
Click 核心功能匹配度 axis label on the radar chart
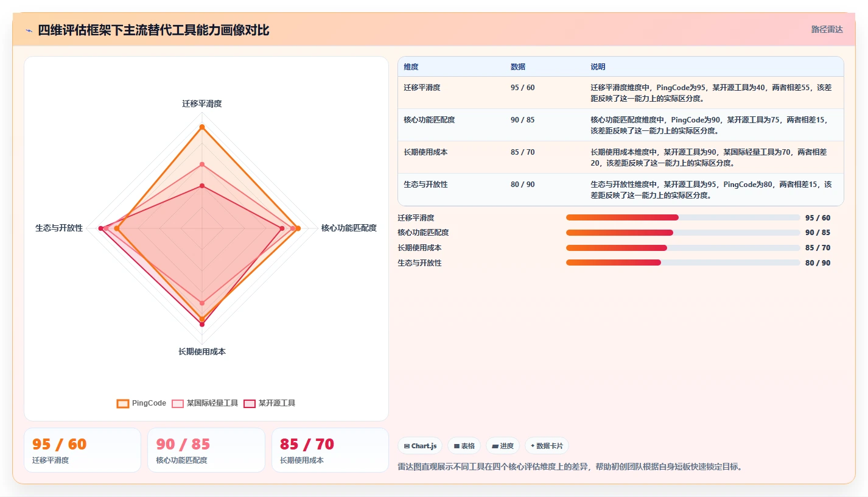pyautogui.click(x=349, y=228)
